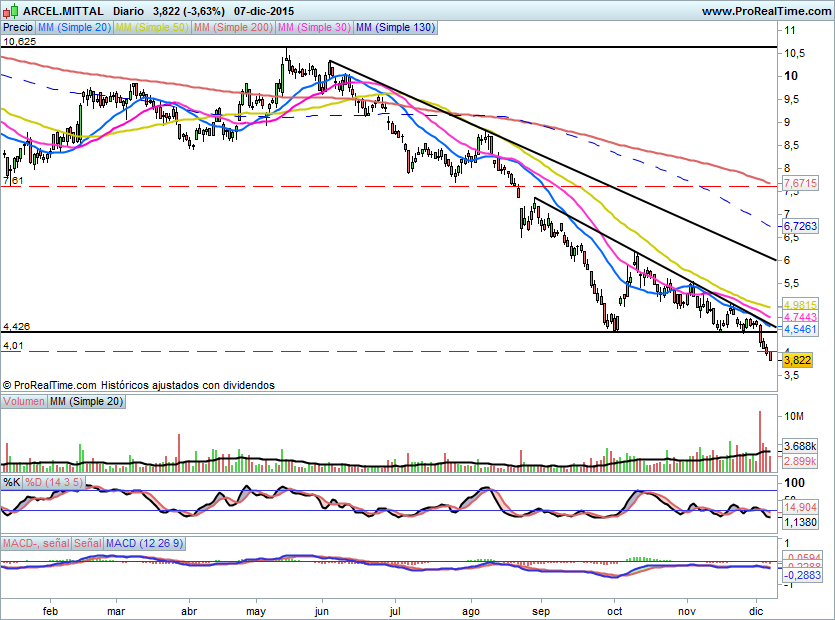Select the MM (Simple 130) legend label

pos(395,27)
